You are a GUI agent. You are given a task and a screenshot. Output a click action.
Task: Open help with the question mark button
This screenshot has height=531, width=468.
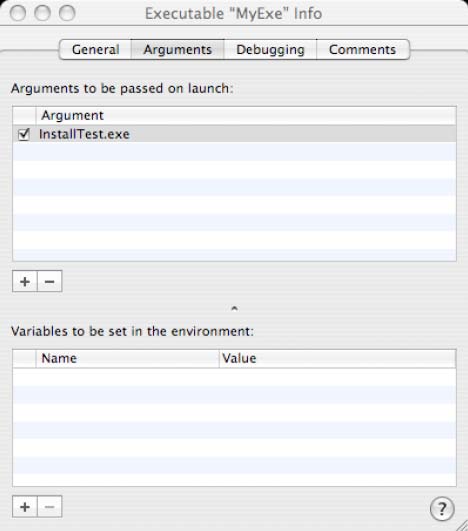coord(442,508)
